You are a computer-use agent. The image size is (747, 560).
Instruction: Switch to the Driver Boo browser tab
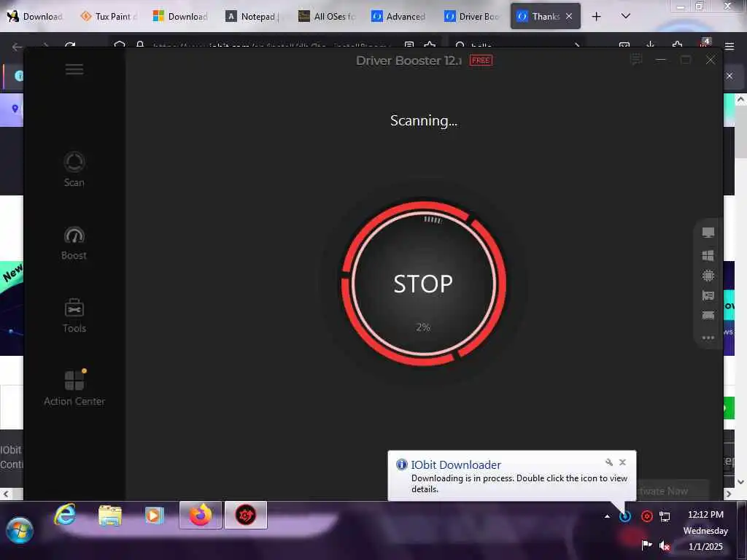472,16
